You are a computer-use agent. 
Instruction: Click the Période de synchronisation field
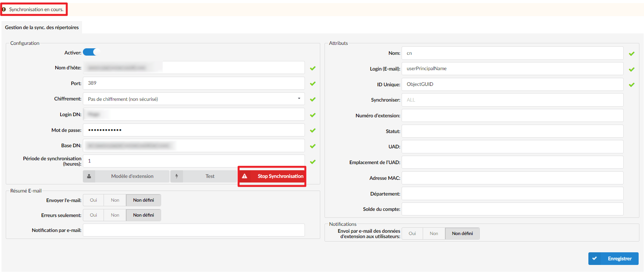(x=194, y=161)
